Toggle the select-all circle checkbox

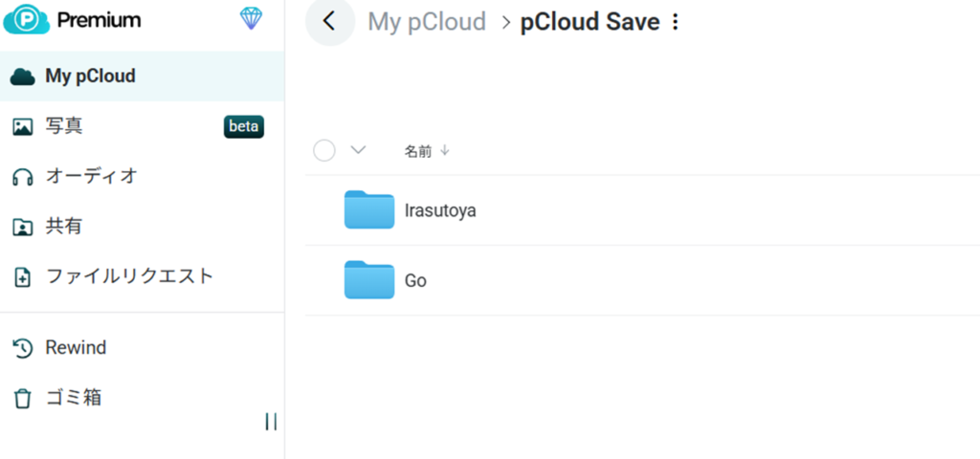[324, 150]
